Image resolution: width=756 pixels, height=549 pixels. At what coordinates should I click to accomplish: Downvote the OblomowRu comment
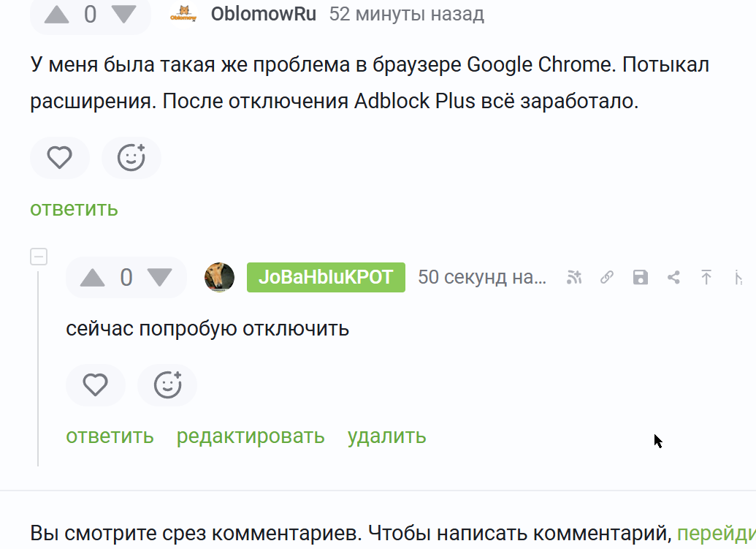123,14
